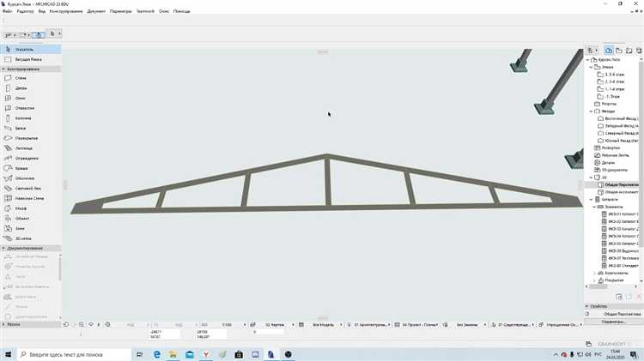
Task: Open the 01 Архитектурны pen set dropdown
Action: 372,324
